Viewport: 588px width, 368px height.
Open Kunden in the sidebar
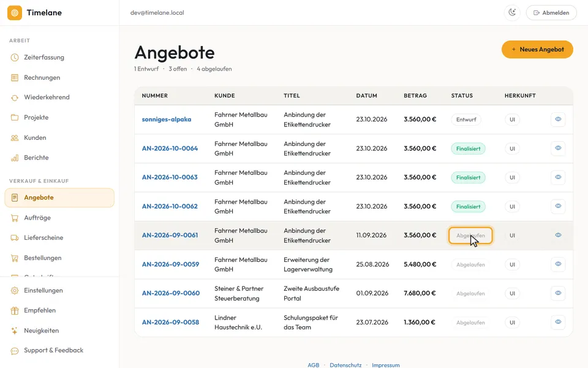[59, 138]
